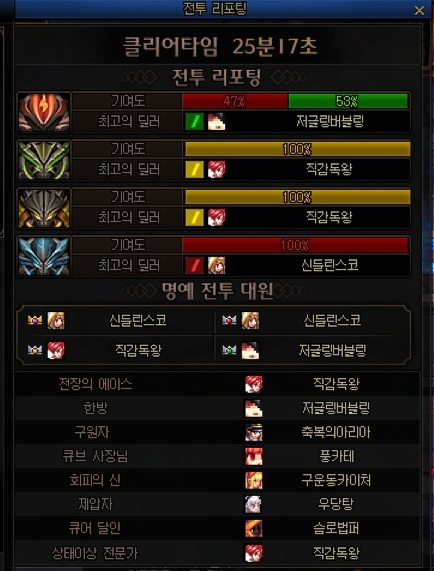Click the gold armored boss icon
Image resolution: width=434 pixels, height=571 pixels.
44,208
